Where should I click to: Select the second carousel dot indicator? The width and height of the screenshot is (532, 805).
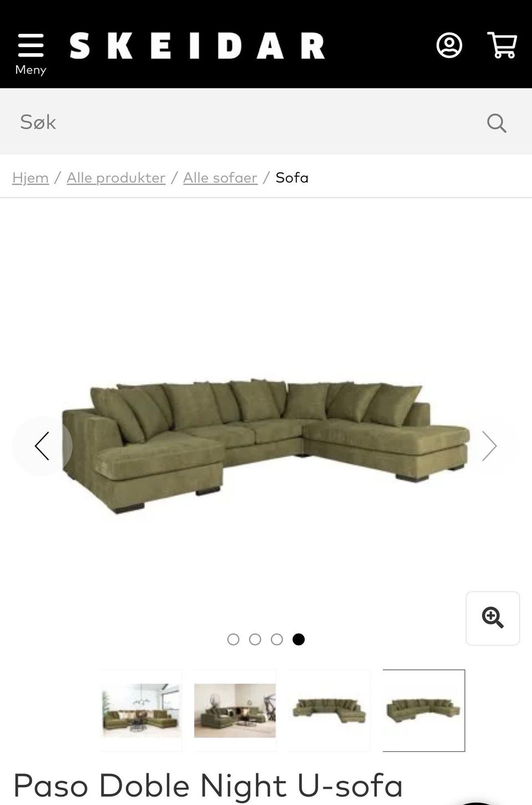(255, 639)
